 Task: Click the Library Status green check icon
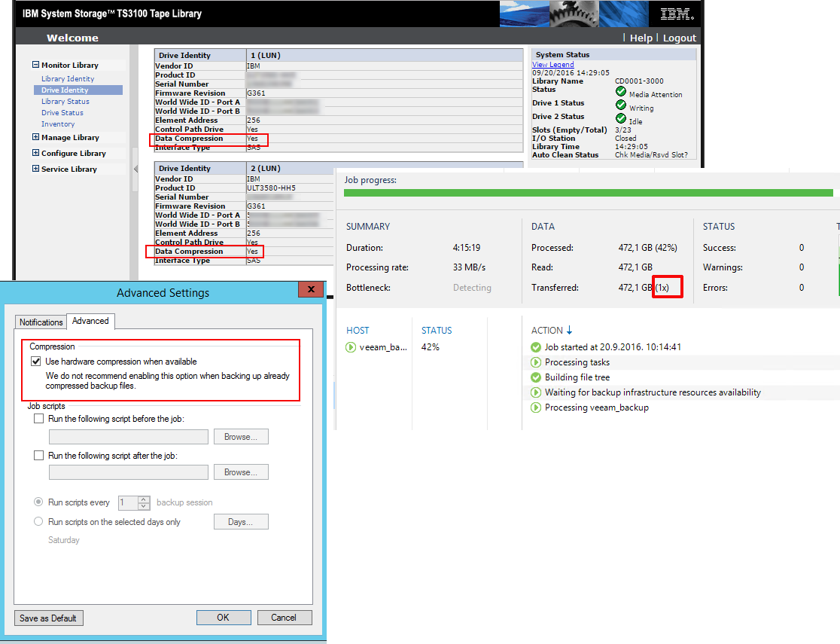pos(621,91)
